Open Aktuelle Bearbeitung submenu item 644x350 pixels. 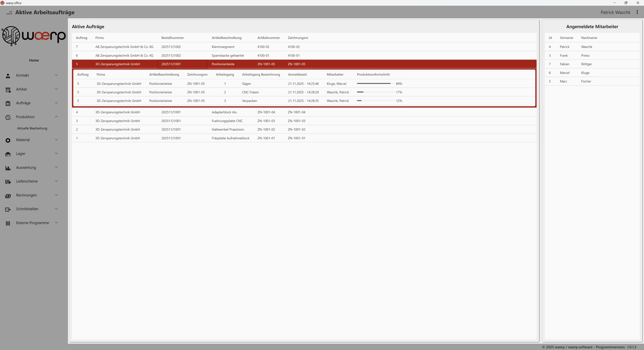(32, 128)
